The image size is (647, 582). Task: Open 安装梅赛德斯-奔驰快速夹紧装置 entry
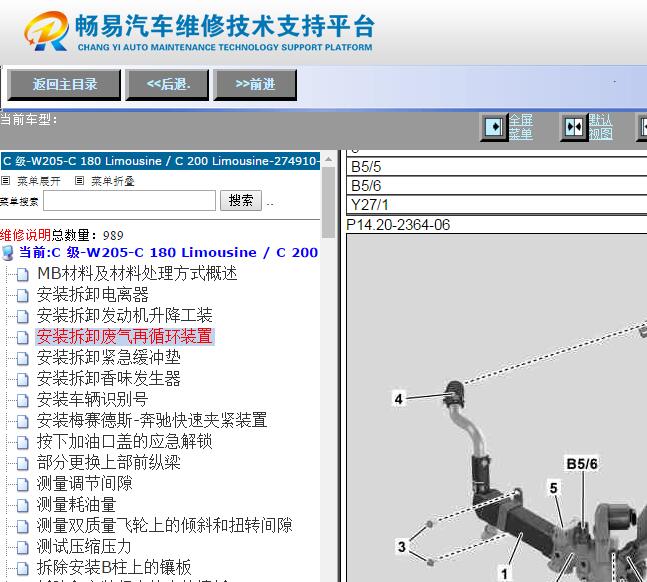(x=152, y=420)
